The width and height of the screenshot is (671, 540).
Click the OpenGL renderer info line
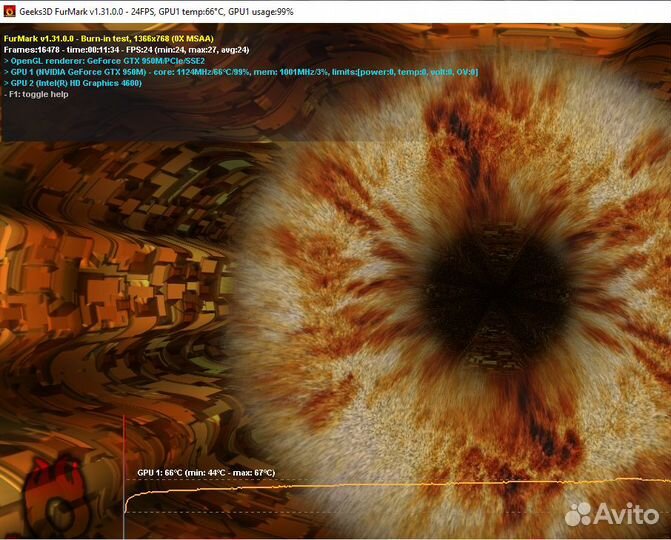tap(105, 61)
